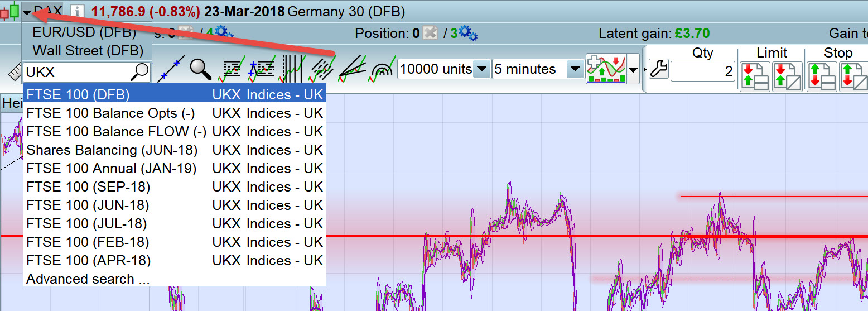Select the parallel channel lines tool
Image resolution: width=868 pixels, height=311 pixels.
click(321, 69)
